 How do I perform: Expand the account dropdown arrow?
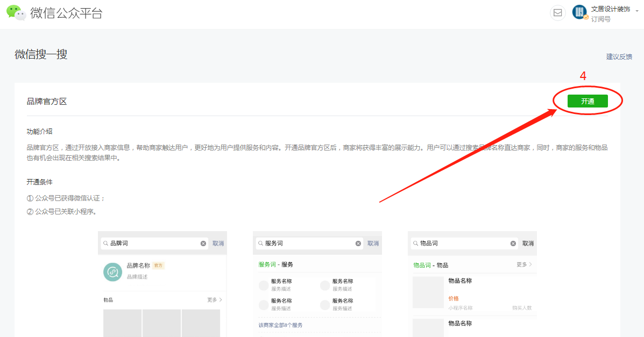pos(637,11)
